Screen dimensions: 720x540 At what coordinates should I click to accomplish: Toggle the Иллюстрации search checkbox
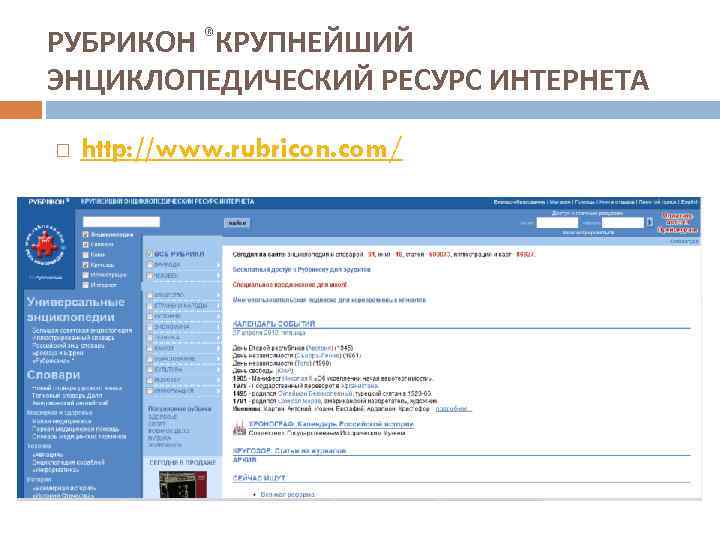[x=85, y=275]
